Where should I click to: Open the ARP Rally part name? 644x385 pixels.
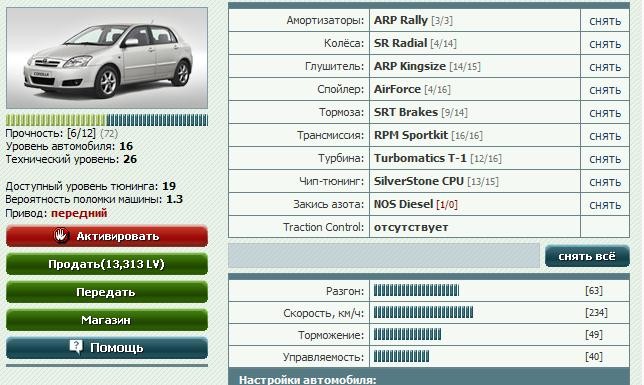(400, 20)
